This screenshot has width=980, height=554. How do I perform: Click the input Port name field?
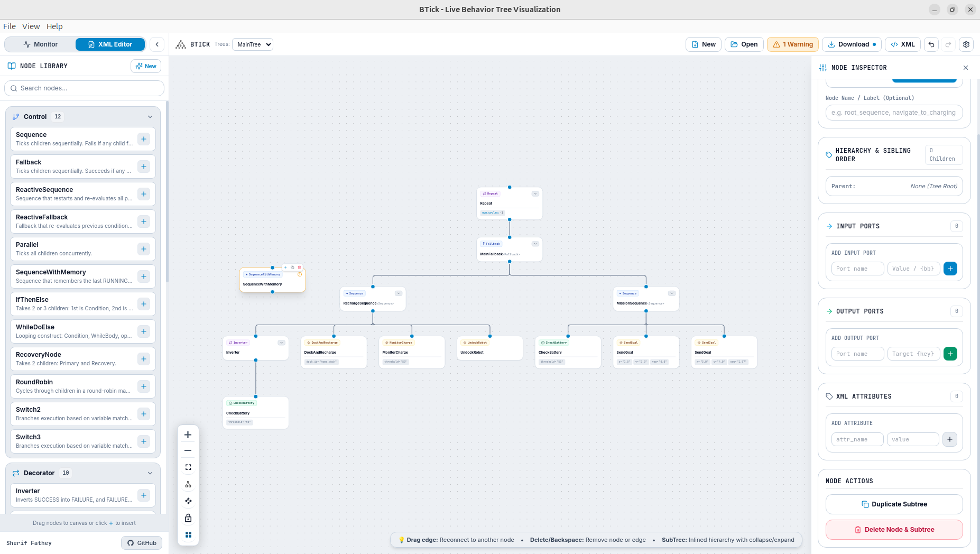click(x=857, y=269)
